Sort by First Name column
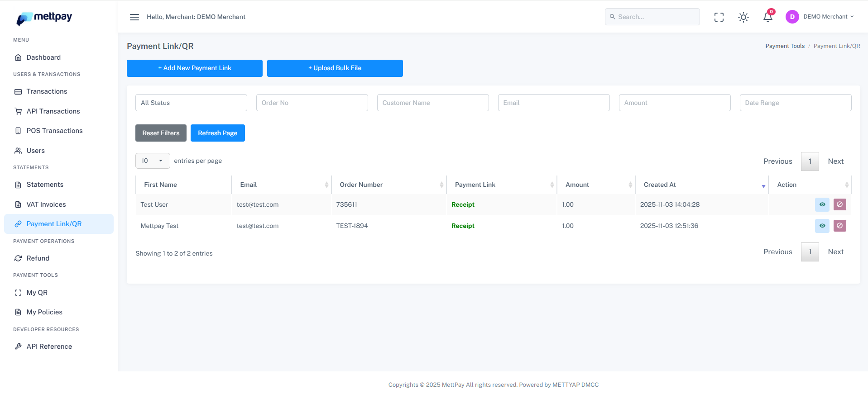Image resolution: width=868 pixels, height=394 pixels. coord(183,185)
